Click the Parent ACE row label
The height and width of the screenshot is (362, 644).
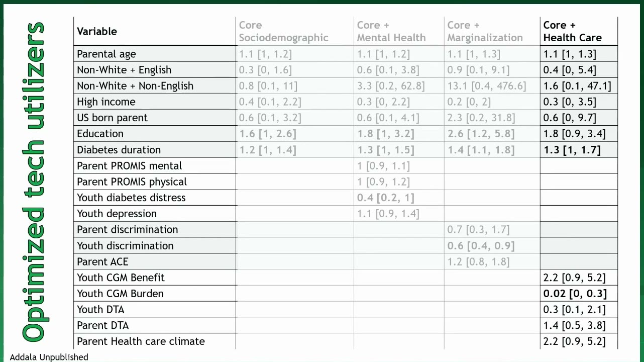(x=102, y=262)
